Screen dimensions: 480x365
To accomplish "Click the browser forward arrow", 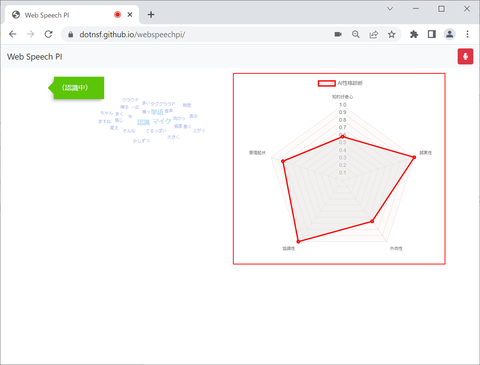I will [x=30, y=34].
